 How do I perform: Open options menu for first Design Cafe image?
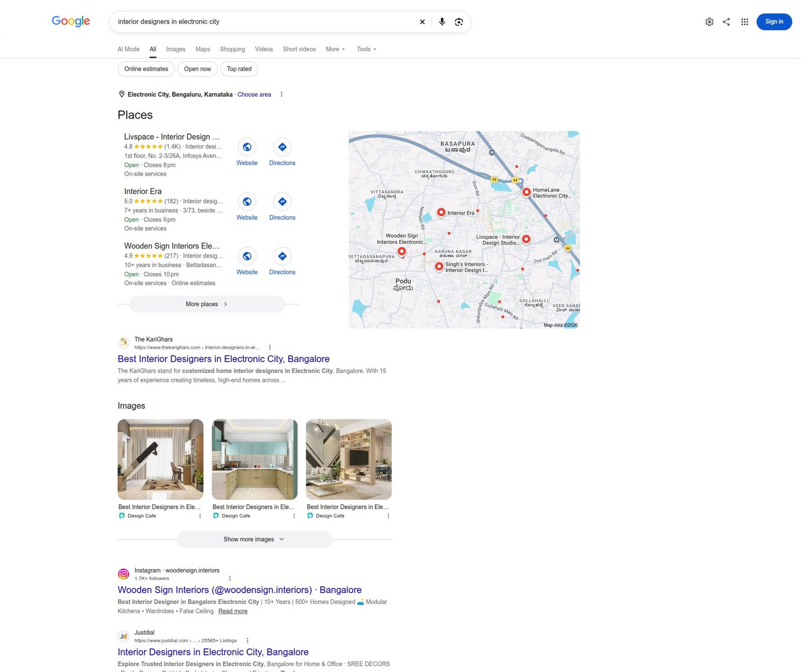(x=200, y=516)
